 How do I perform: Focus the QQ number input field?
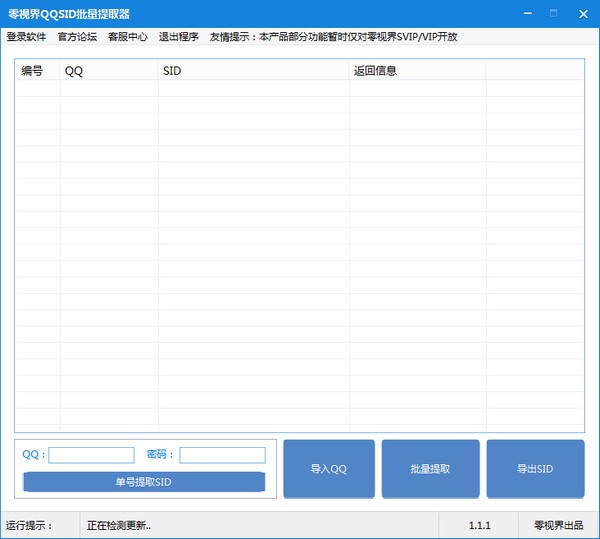pyautogui.click(x=91, y=455)
